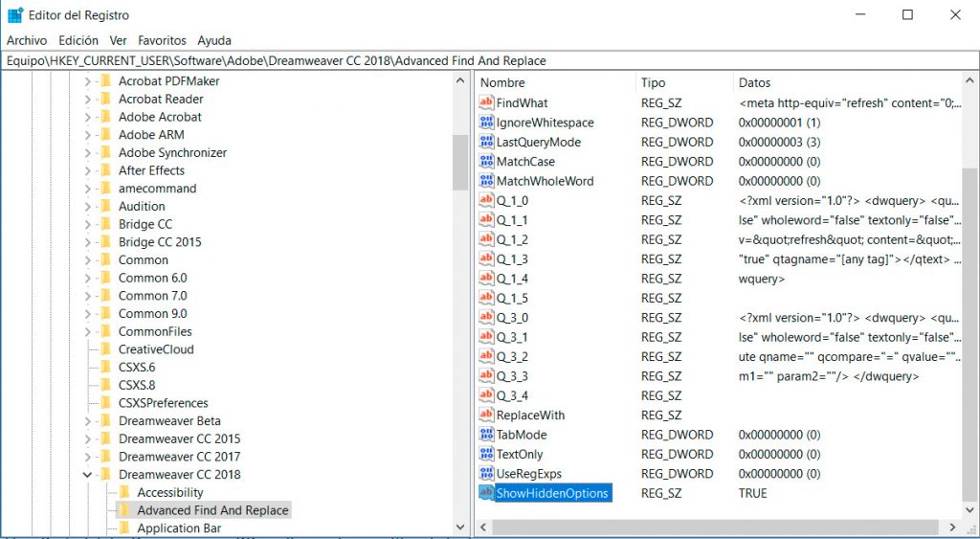Select the CSXS.8 key
This screenshot has height=539, width=980.
(137, 385)
